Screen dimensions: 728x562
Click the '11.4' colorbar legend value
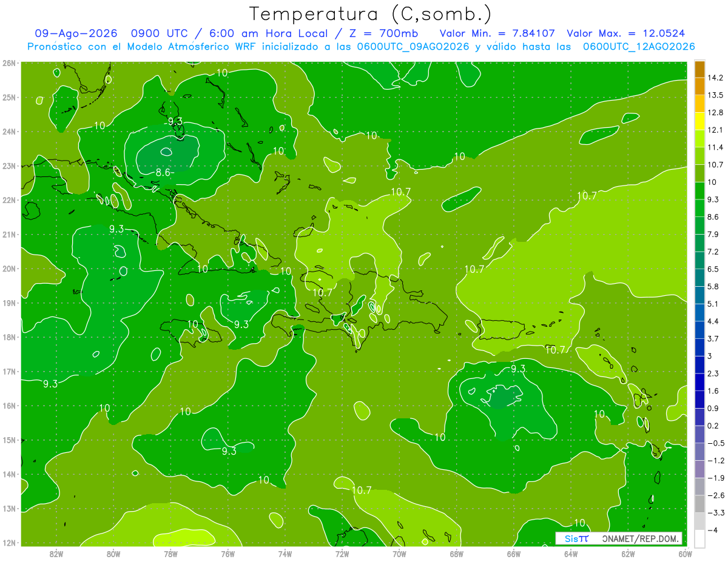(715, 147)
